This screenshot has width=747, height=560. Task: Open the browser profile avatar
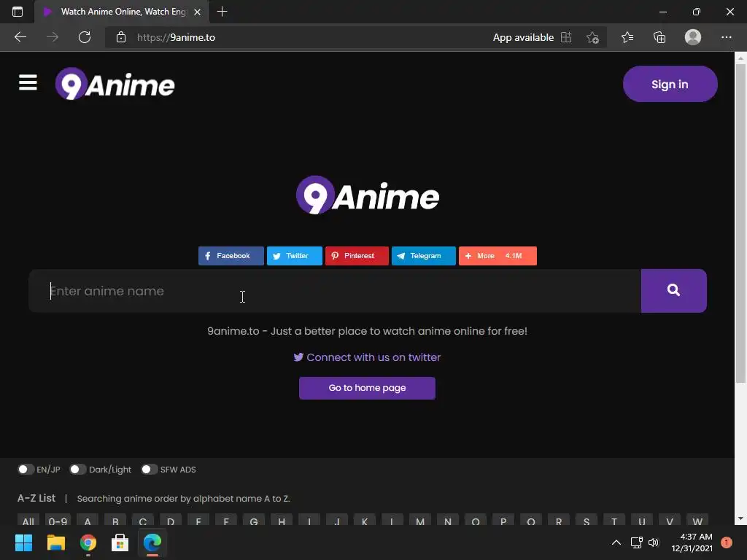click(x=693, y=37)
